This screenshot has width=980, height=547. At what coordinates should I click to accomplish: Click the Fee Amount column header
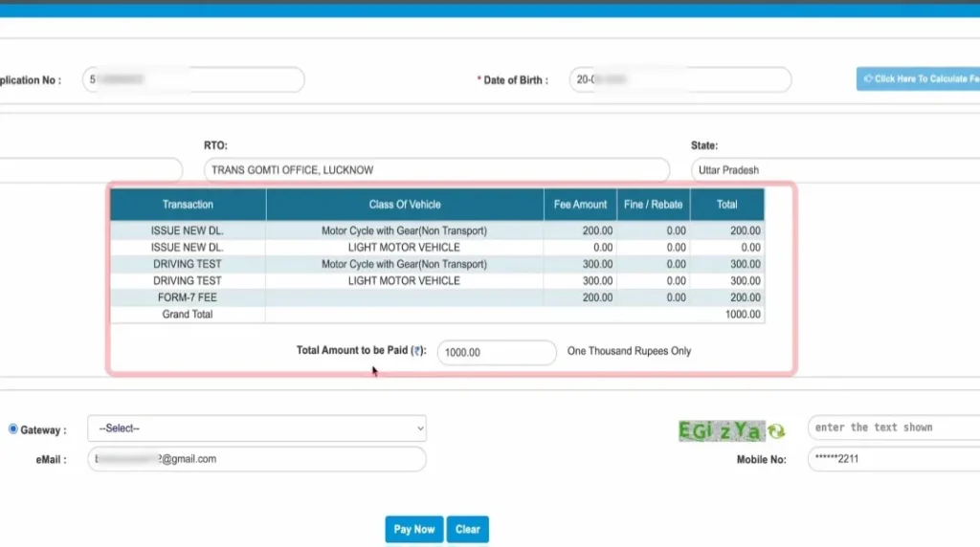coord(580,205)
